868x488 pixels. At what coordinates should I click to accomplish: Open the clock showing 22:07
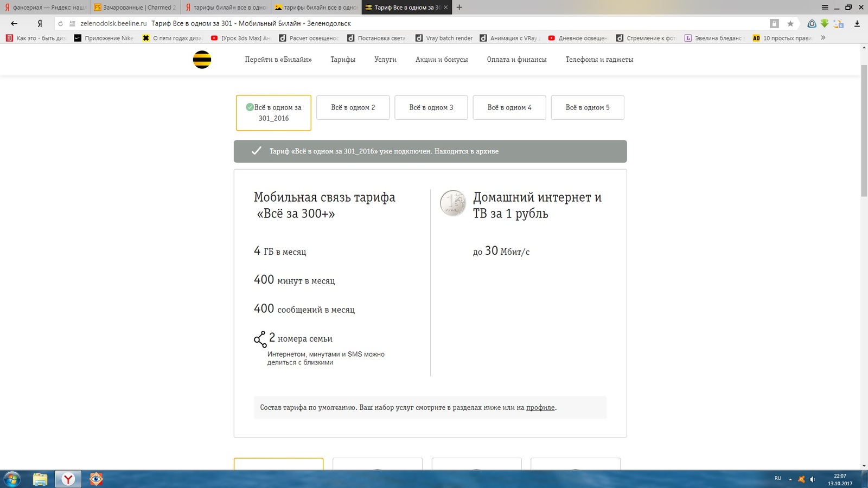click(x=840, y=479)
